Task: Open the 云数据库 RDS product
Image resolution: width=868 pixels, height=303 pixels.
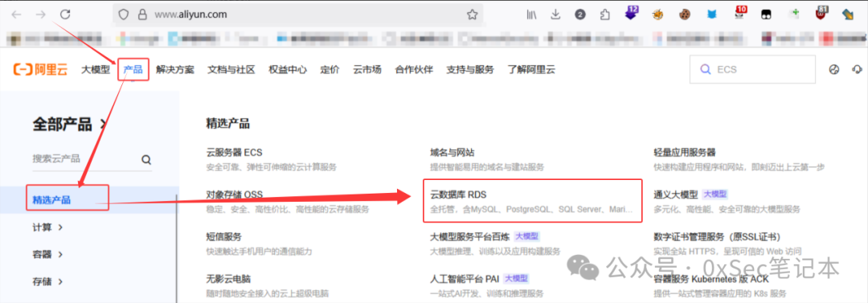Action: coord(458,194)
